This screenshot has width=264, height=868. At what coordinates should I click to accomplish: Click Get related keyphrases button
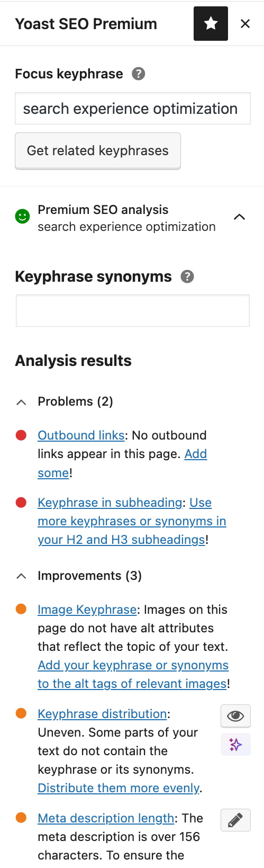pyautogui.click(x=98, y=151)
